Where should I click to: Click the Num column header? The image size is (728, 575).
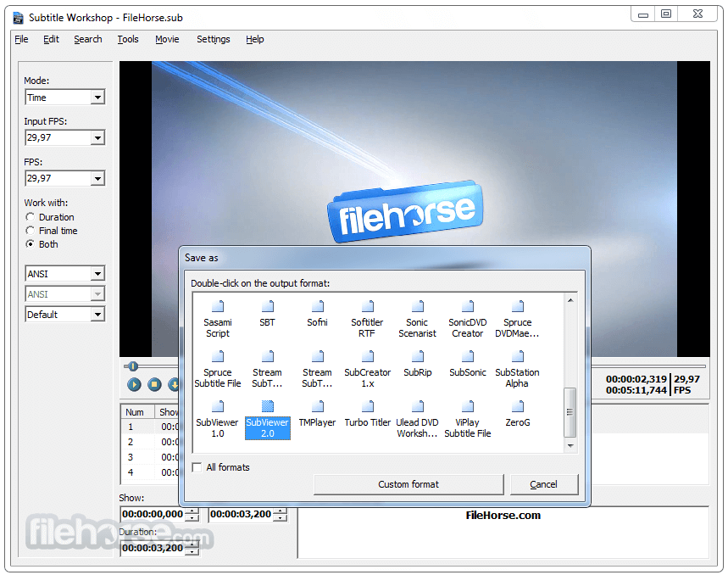tap(138, 412)
